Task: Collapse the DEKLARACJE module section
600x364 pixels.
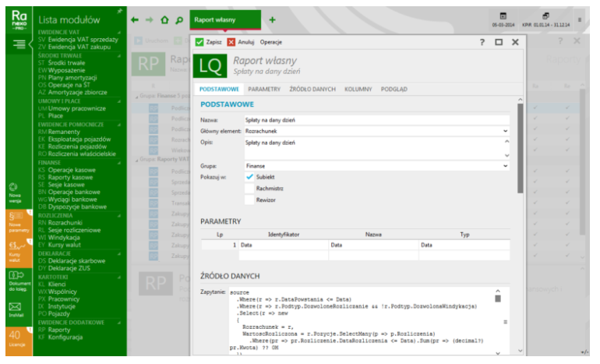Action: (119, 254)
